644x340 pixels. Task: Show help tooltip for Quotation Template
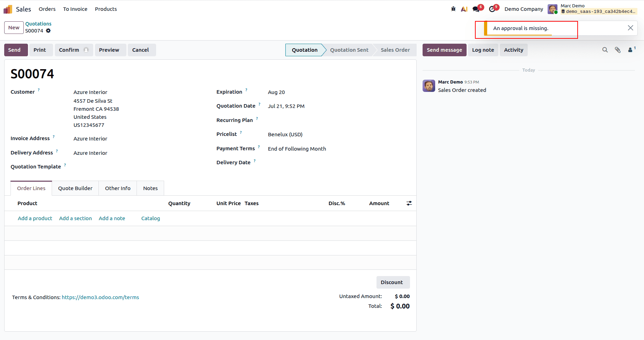point(65,165)
